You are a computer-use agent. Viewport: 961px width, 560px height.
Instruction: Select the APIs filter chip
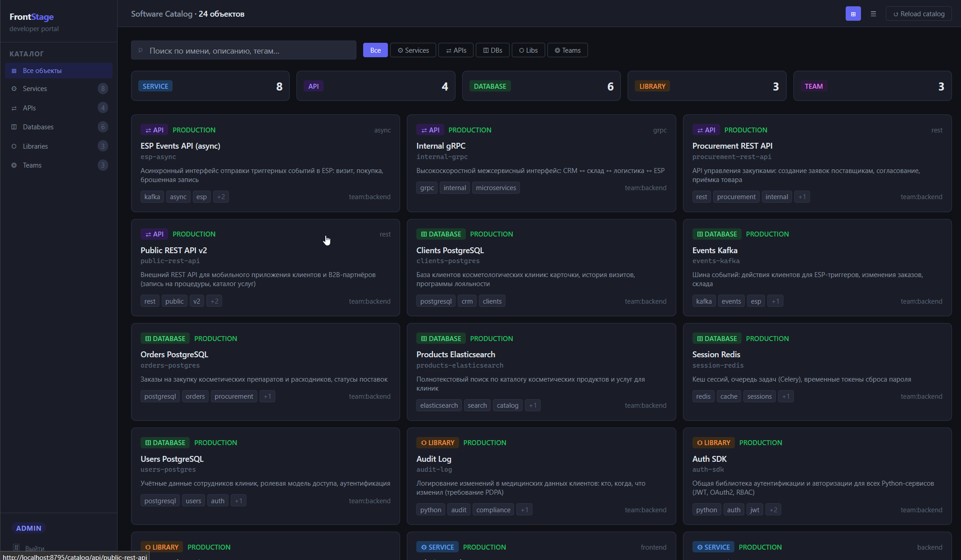tap(456, 50)
